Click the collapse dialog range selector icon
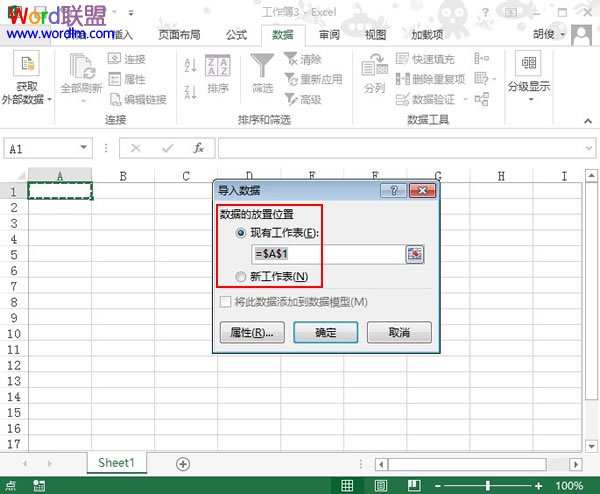The height and width of the screenshot is (494, 600). click(x=415, y=254)
